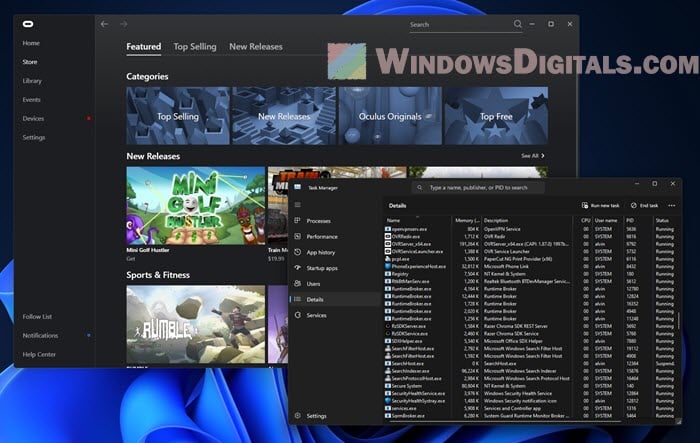The width and height of the screenshot is (700, 443).
Task: Open Task Manager hamburger menu
Action: point(298,205)
